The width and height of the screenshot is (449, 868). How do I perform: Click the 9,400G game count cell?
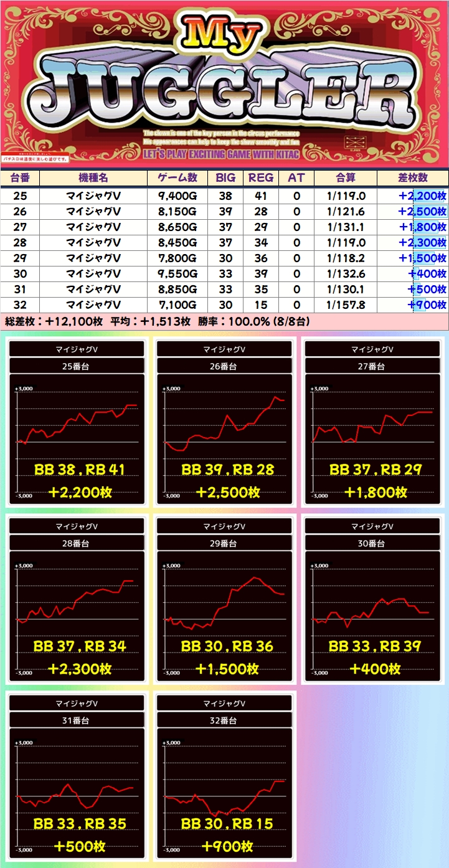178,196
